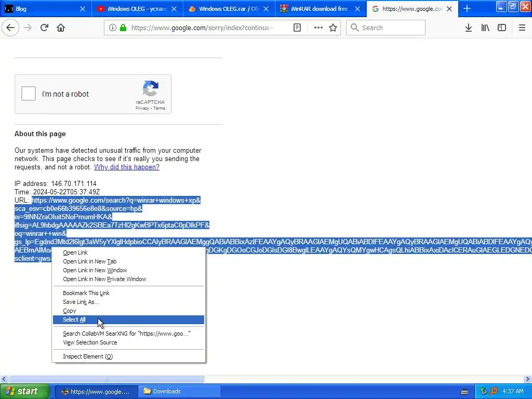The image size is (532, 399).
Task: Click the reCAPTCHA logo icon
Action: point(151,88)
